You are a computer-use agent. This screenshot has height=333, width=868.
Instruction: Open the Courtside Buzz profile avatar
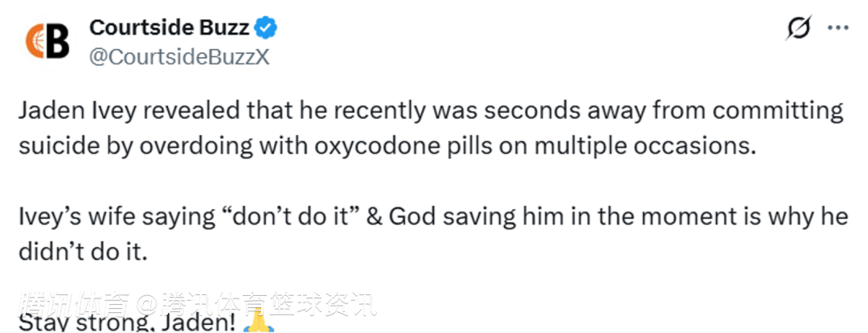pos(47,42)
